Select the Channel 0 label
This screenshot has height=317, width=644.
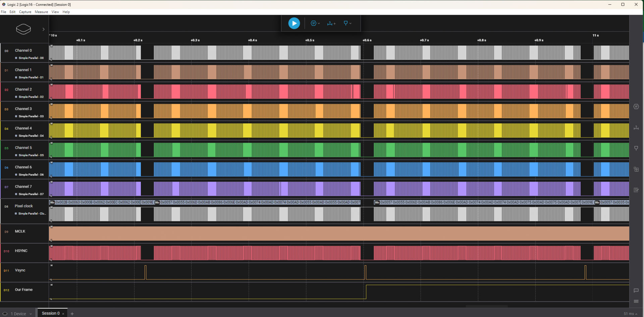point(23,50)
